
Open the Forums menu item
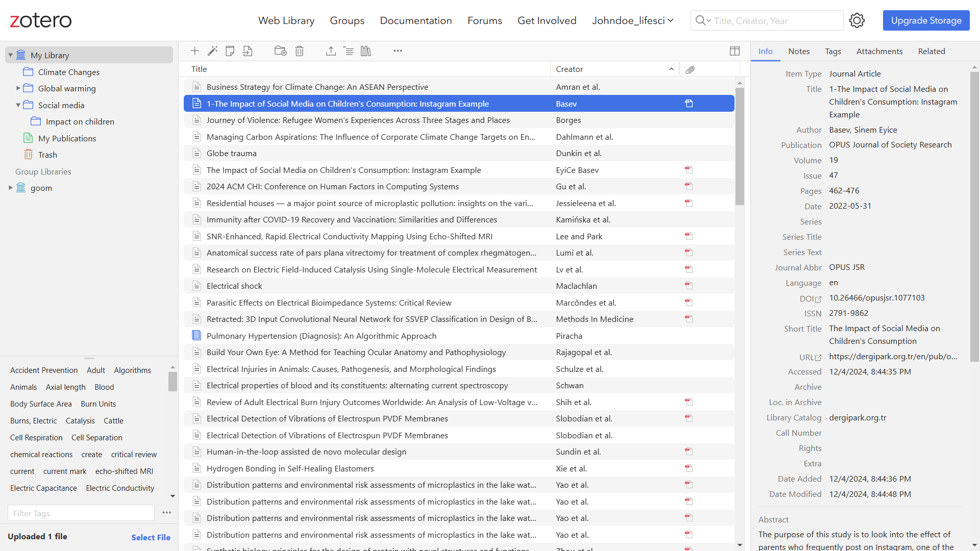point(484,20)
